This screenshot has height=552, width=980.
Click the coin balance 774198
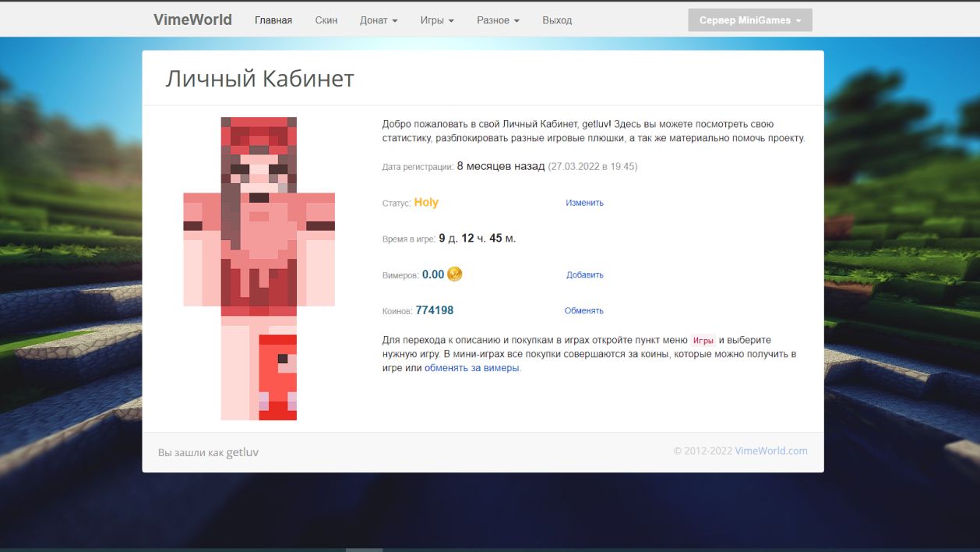435,310
